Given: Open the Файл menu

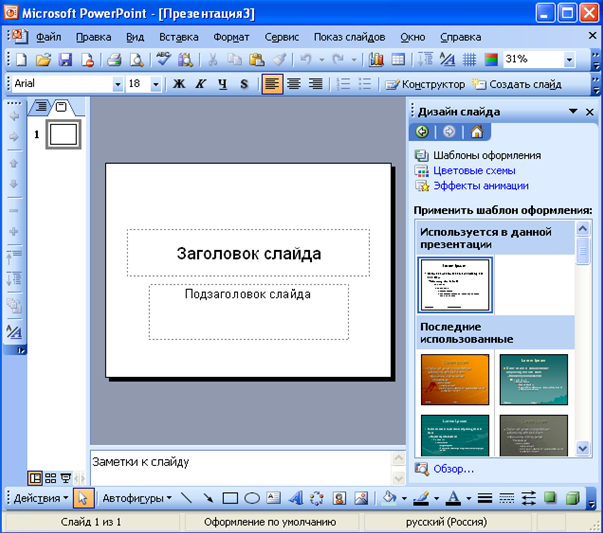Looking at the screenshot, I should click(48, 37).
